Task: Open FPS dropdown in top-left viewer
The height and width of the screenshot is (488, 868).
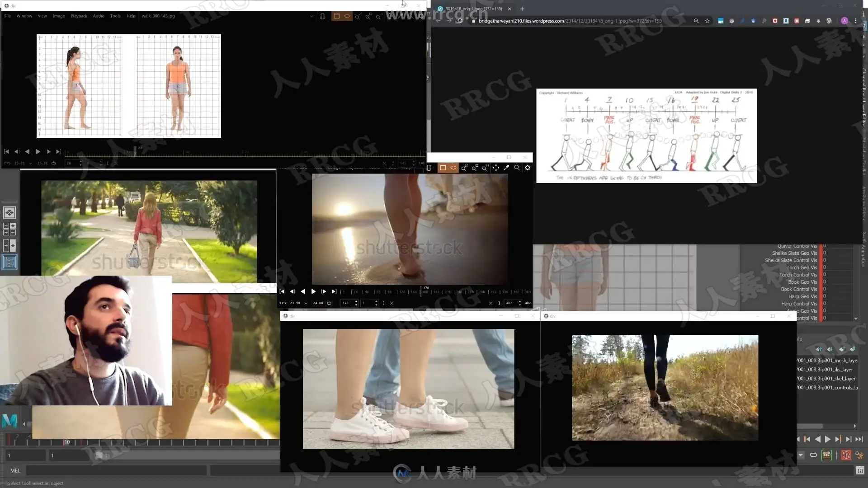Action: point(30,163)
